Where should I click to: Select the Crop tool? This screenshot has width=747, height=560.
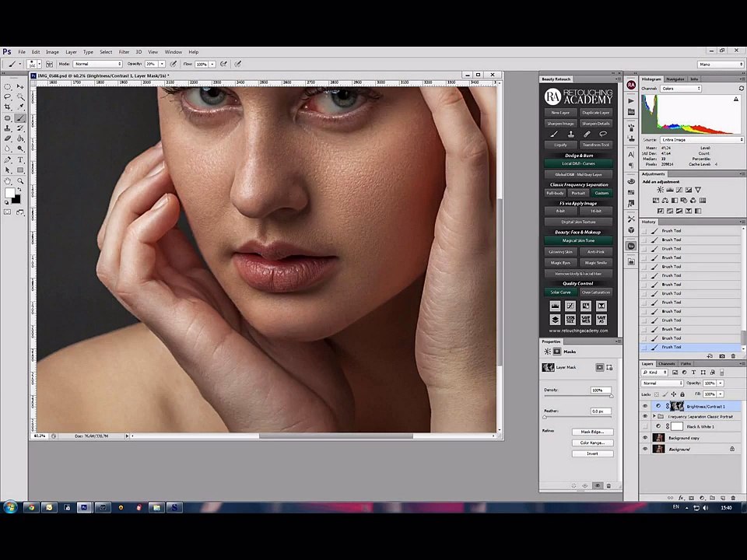(x=8, y=107)
